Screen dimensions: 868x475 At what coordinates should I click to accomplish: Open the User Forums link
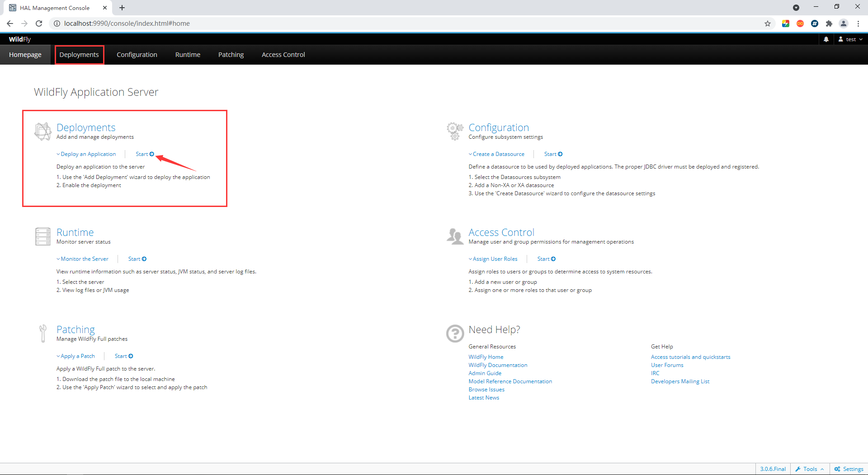pyautogui.click(x=667, y=365)
